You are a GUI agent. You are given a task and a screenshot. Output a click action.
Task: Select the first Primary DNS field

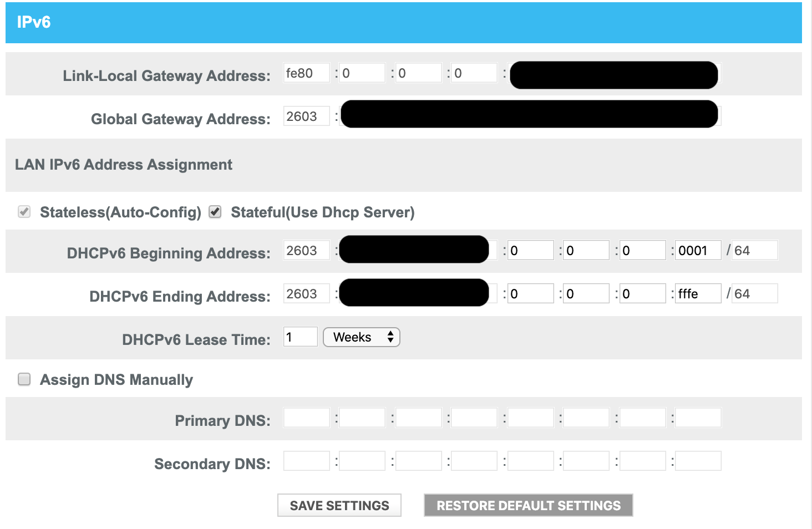(306, 418)
